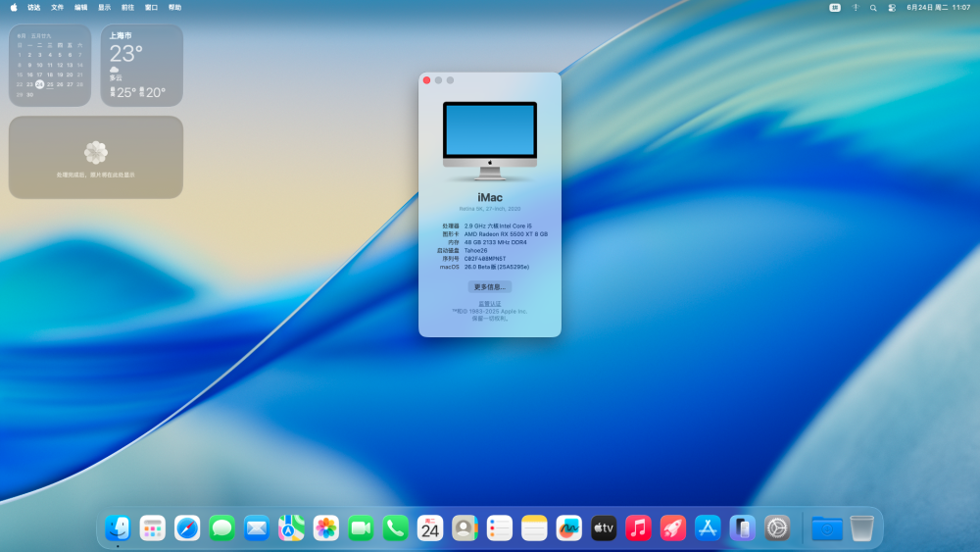Click the 26.0 Beta版 macOS version text
Viewport: 980px width, 552px height.
[x=497, y=267]
